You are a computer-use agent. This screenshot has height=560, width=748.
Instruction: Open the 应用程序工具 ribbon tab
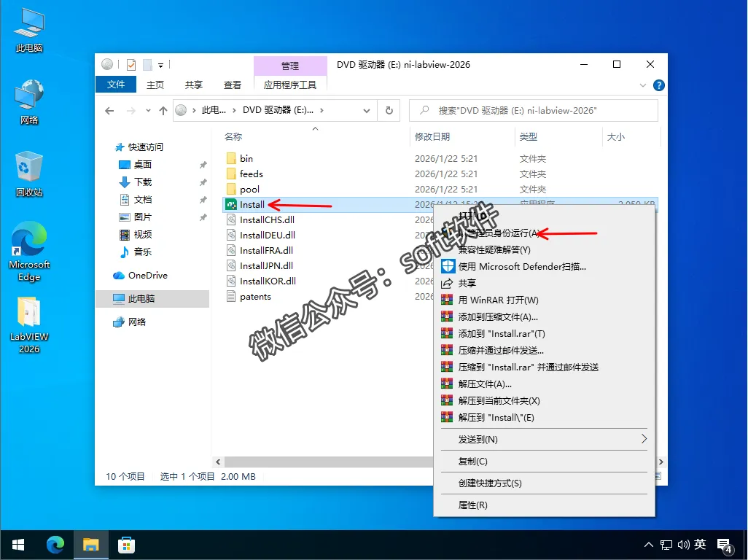coord(290,85)
